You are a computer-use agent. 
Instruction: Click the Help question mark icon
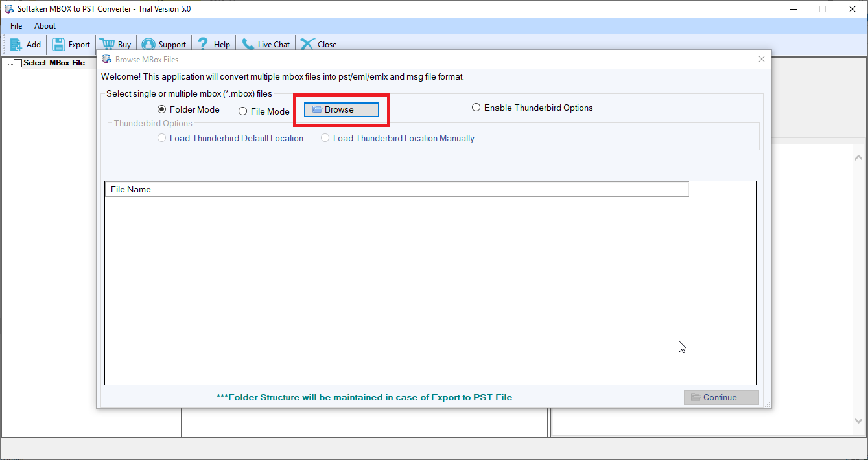204,44
